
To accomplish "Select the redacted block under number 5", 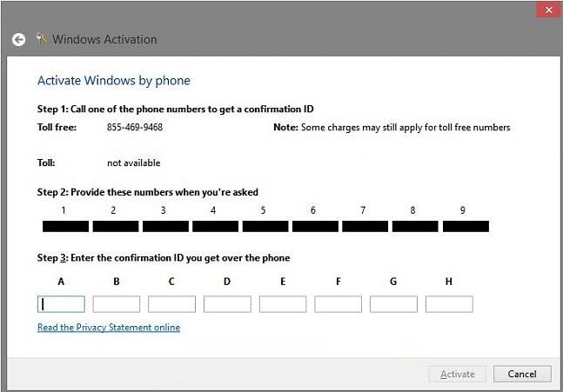I will coord(265,227).
